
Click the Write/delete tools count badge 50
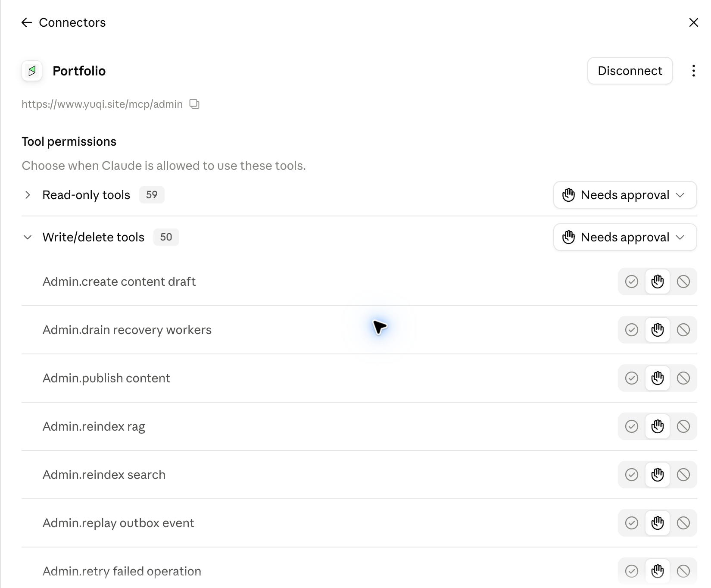coord(166,237)
